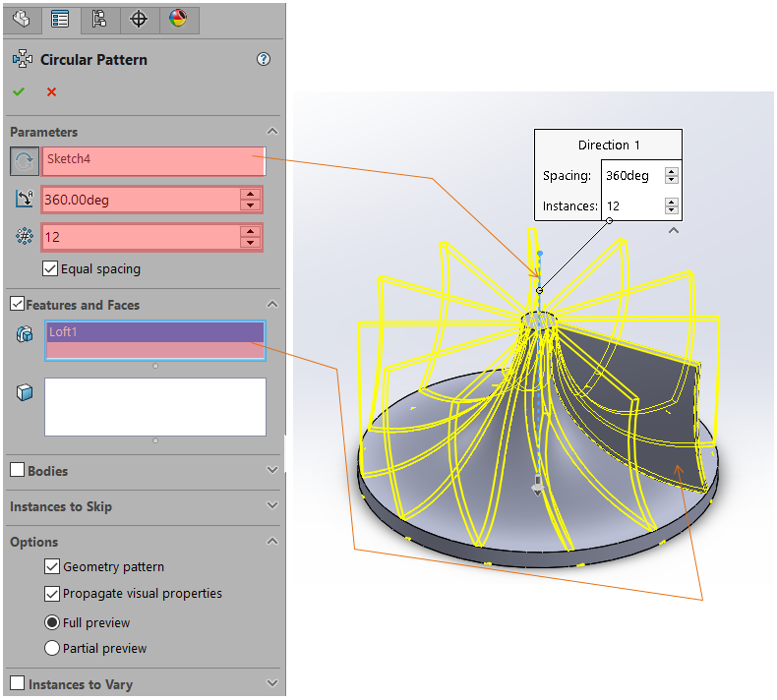Open the ConfigurationManager tab icon
The height and width of the screenshot is (700, 777).
point(99,19)
